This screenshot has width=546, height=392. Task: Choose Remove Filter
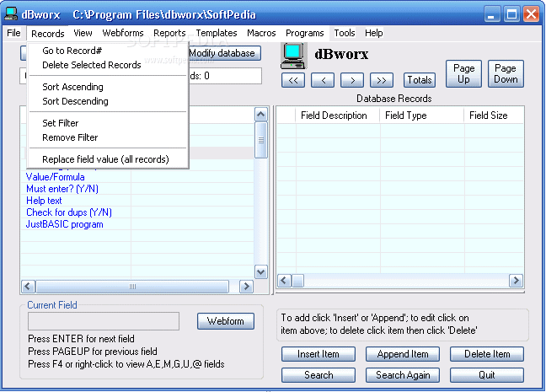(x=108, y=137)
